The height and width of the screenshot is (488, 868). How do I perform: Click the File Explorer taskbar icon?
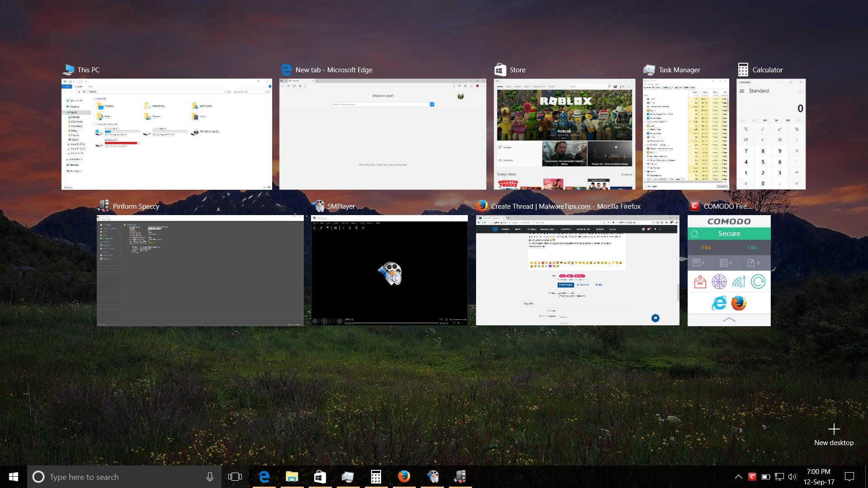292,477
